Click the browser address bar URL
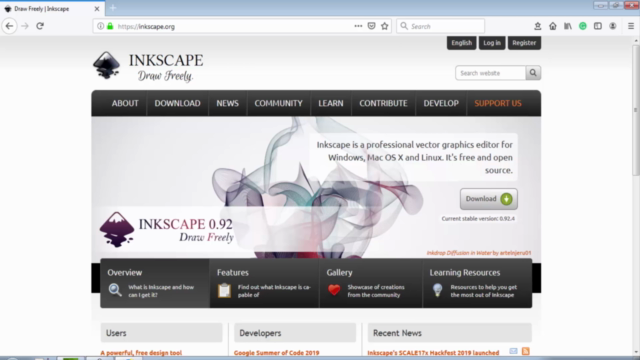 pyautogui.click(x=146, y=27)
